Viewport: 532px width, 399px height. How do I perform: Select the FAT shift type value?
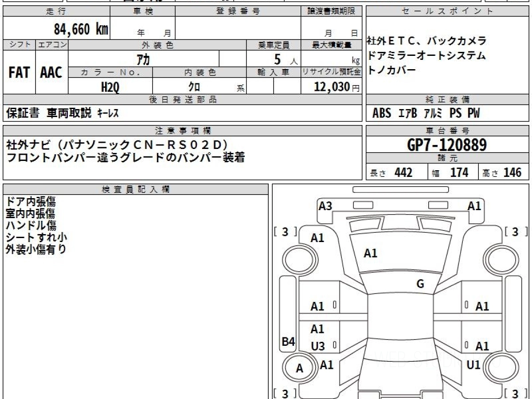point(19,73)
